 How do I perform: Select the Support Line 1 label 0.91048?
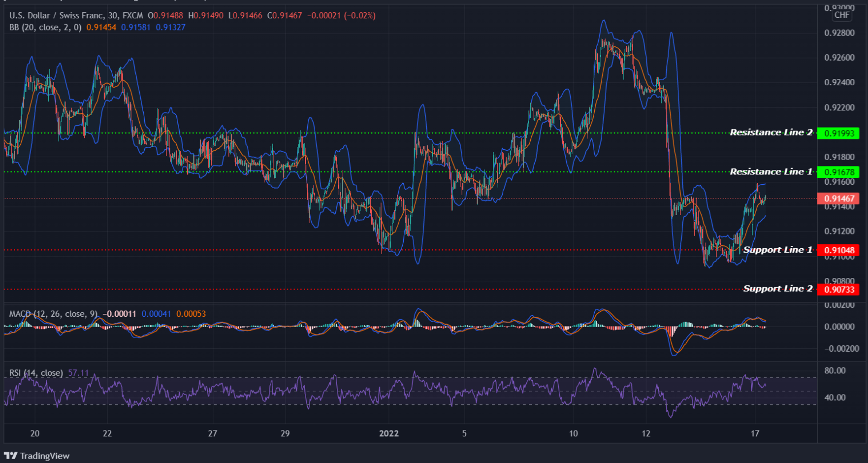coord(838,250)
